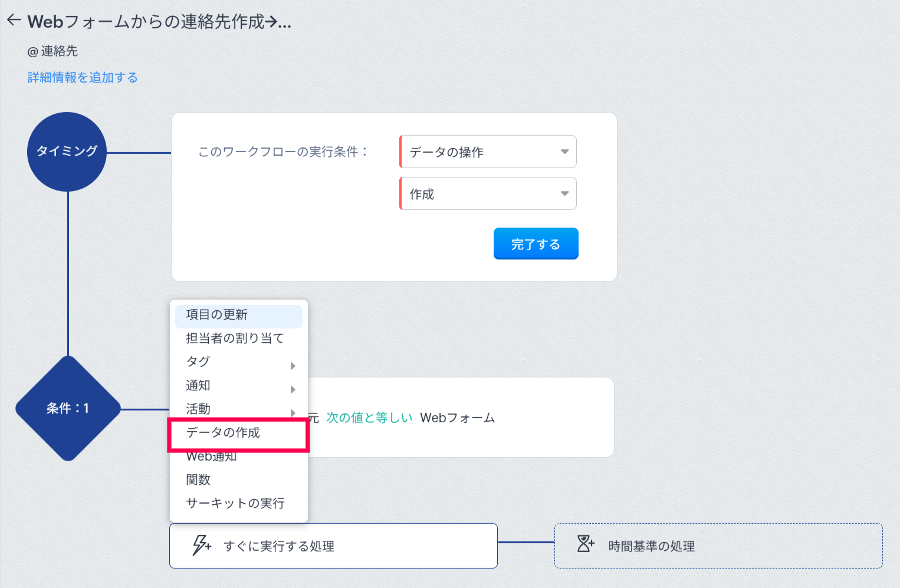Select データの作成 menu item
The width and height of the screenshot is (900, 588).
click(223, 433)
